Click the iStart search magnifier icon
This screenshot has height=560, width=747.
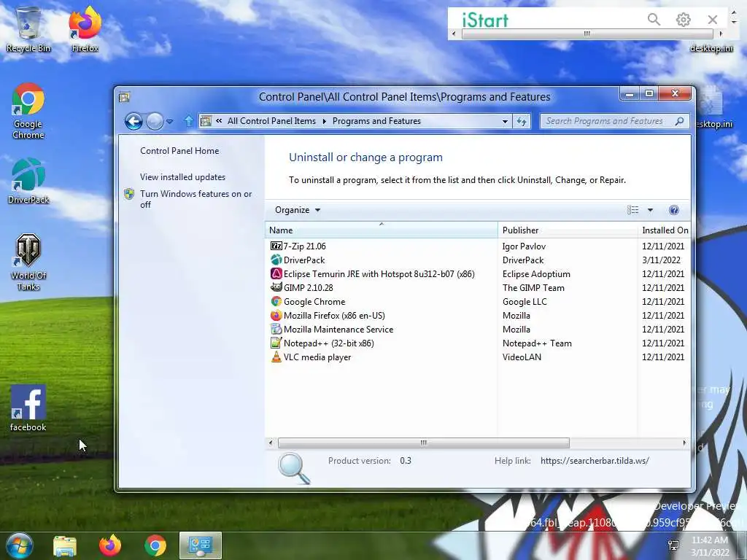tap(654, 20)
